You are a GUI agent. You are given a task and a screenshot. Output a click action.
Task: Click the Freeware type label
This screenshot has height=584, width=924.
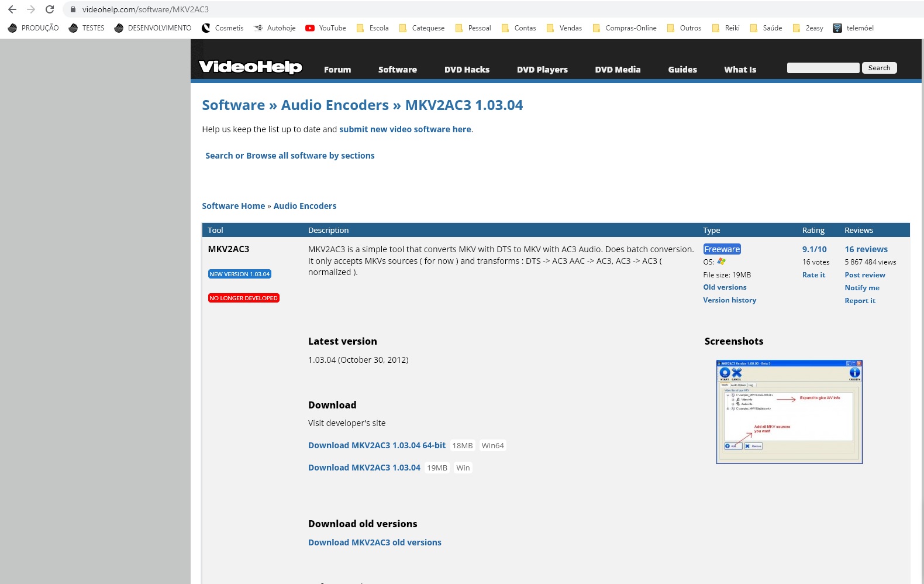click(x=722, y=249)
